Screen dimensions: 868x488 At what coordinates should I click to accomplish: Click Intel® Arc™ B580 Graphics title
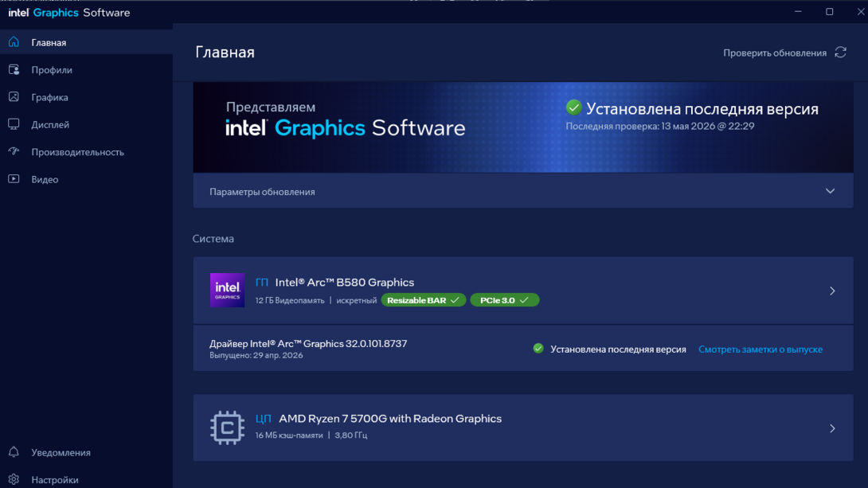344,282
